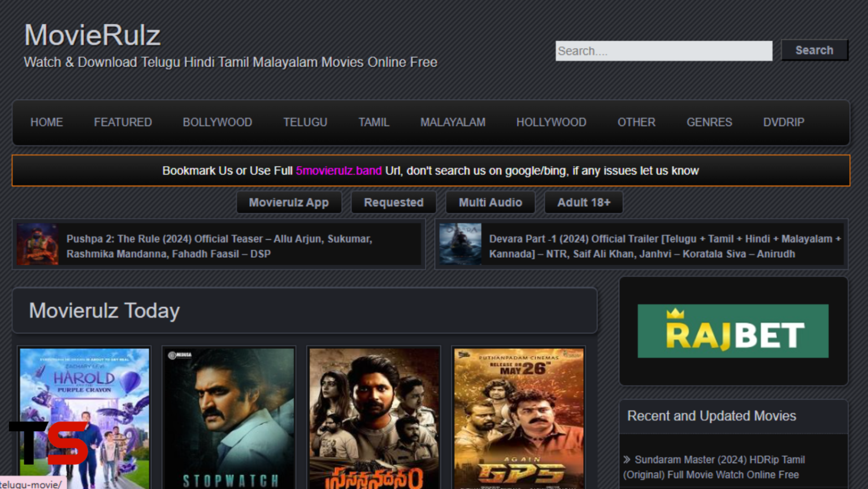Open Devara Part-1 trailer thumbnail
The width and height of the screenshot is (868, 489).
pyautogui.click(x=460, y=244)
